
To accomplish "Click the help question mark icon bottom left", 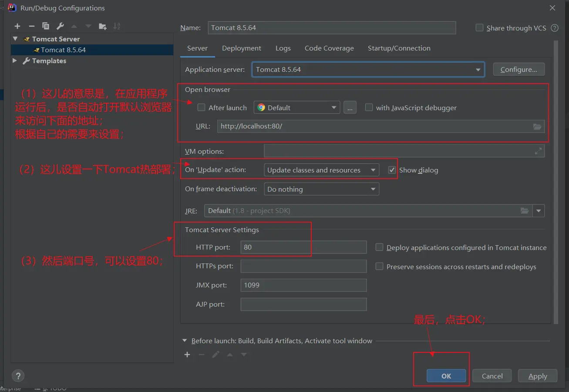I will click(18, 376).
